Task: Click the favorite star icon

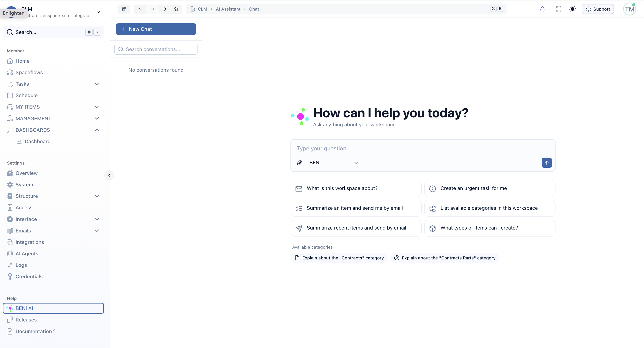Action: [542, 9]
